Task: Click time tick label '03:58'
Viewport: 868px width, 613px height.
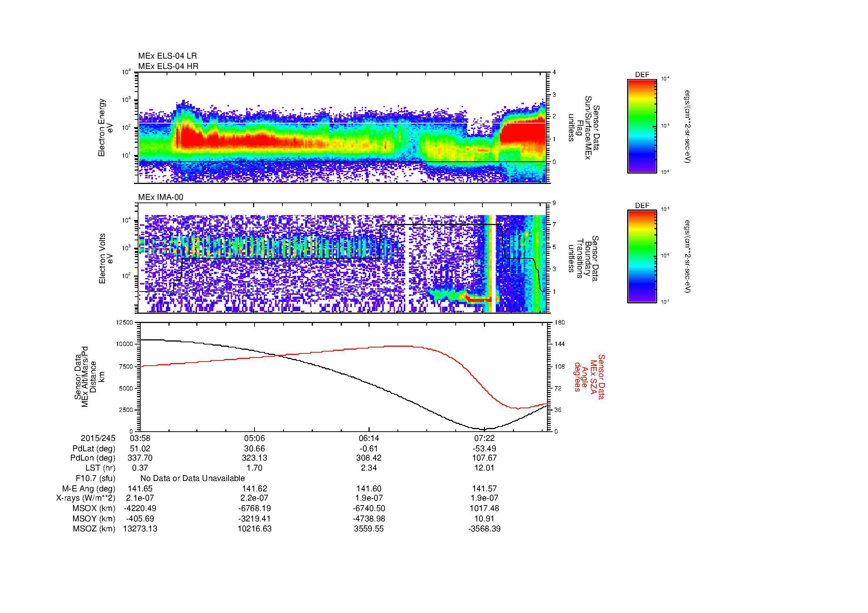Action: pos(140,438)
